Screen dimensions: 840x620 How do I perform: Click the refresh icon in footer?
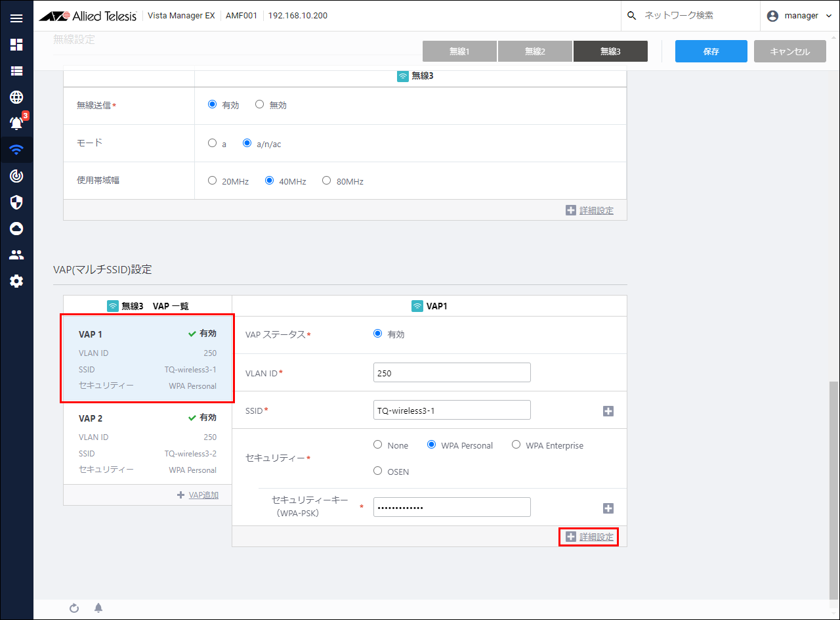pyautogui.click(x=74, y=608)
